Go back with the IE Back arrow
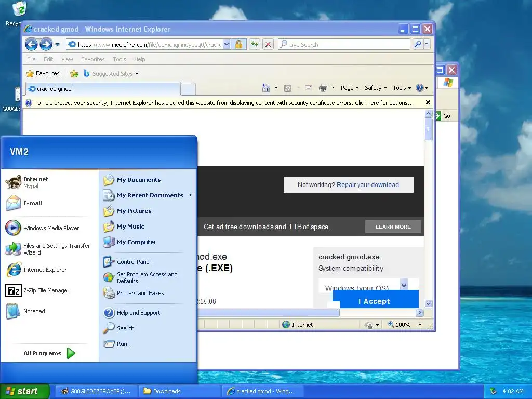Screen dimensions: 532x399 pos(31,45)
